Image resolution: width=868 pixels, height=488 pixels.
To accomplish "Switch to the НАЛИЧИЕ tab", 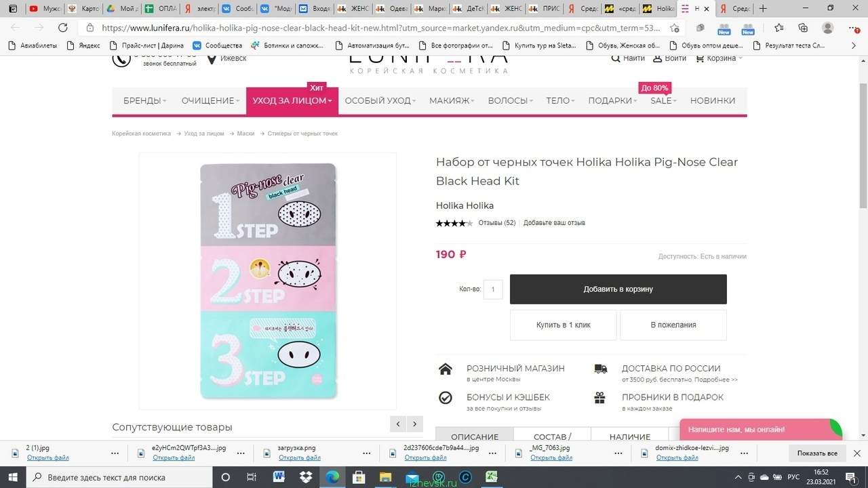I will pyautogui.click(x=630, y=434).
